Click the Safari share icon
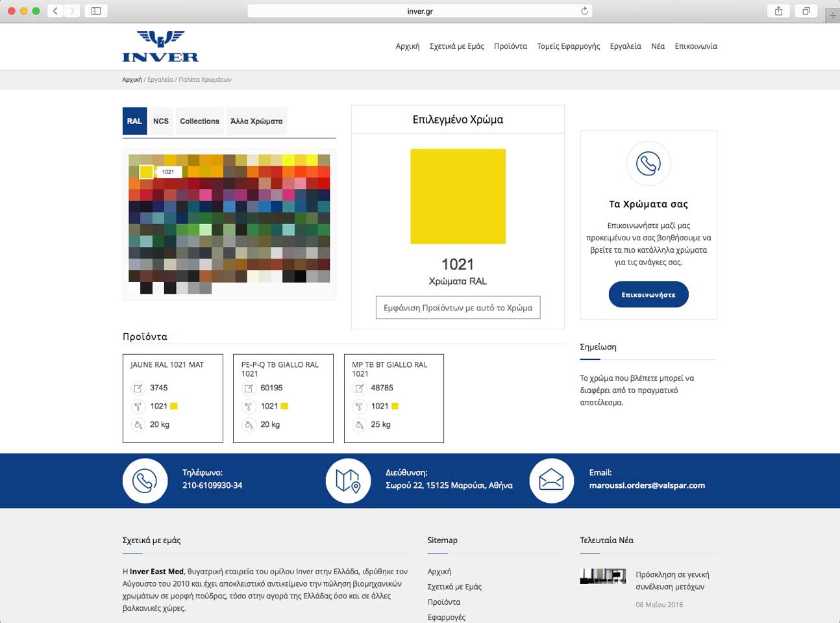Screen dimensions: 840x623 [x=778, y=11]
